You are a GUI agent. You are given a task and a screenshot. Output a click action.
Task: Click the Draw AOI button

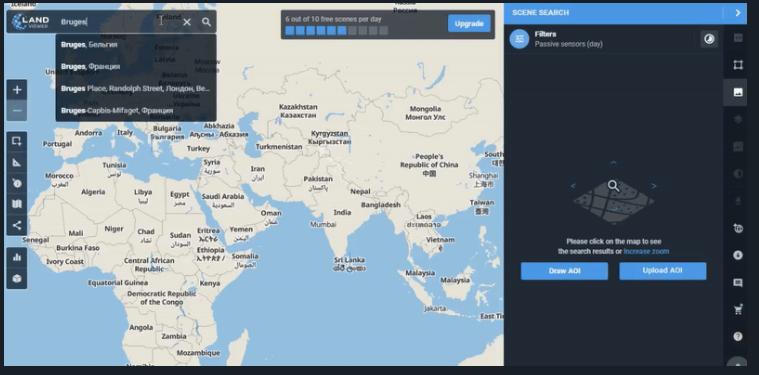(564, 271)
